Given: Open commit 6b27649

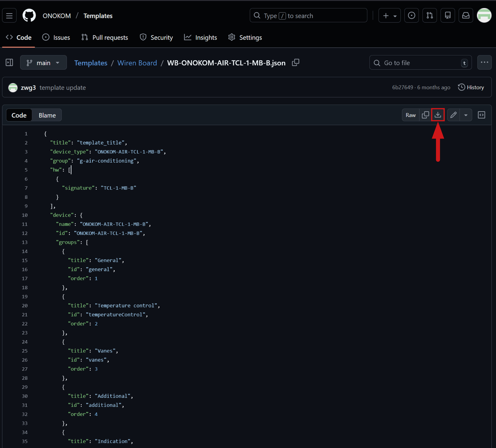Looking at the screenshot, I should click(x=402, y=87).
